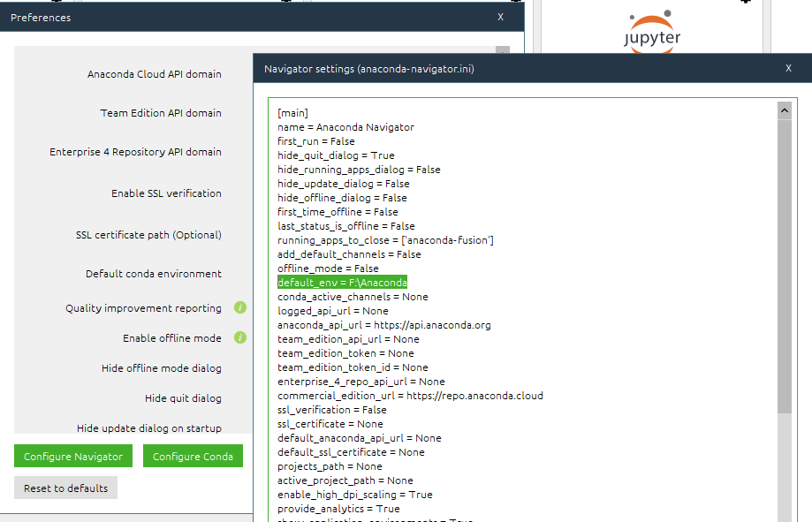Click the name = Anaconda Navigator line
This screenshot has width=812, height=522.
pos(346,127)
